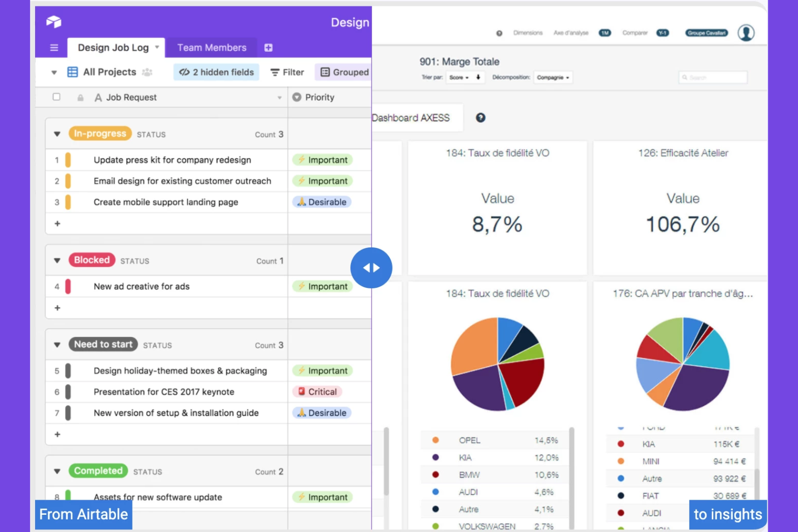Click the FIAT black legend dot
Image resolution: width=798 pixels, height=532 pixels.
[621, 495]
